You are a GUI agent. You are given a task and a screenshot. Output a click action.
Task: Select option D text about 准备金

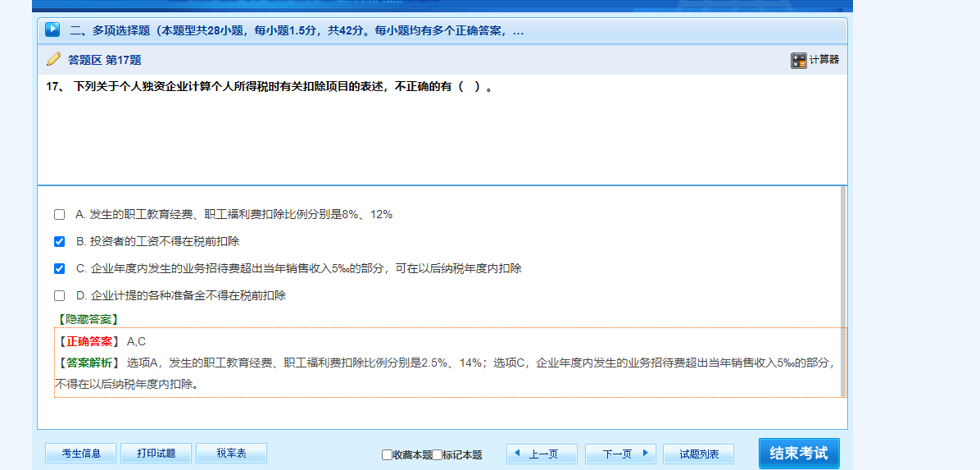tap(180, 295)
